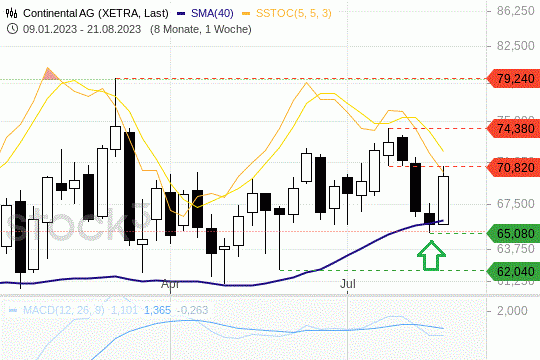Click the Jul marker on time axis

[347, 284]
